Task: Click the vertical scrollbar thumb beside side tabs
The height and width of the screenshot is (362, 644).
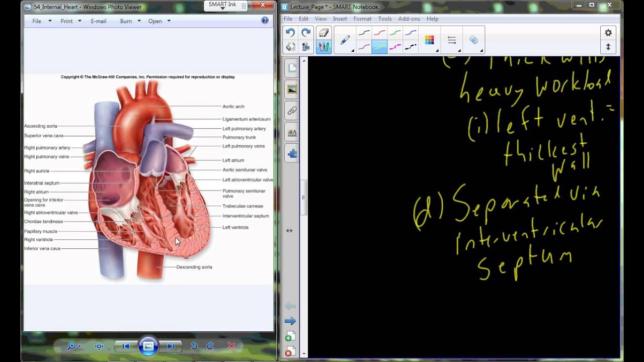Action: [x=303, y=198]
